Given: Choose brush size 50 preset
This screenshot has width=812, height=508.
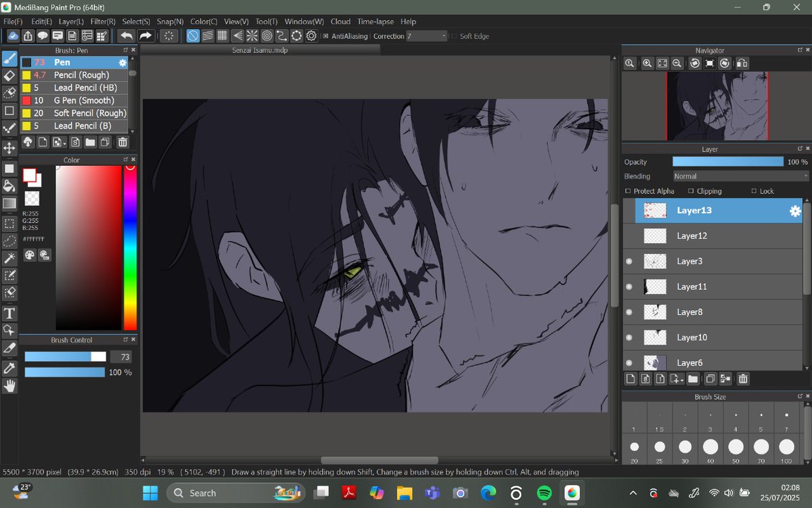Looking at the screenshot, I should click(x=736, y=450).
